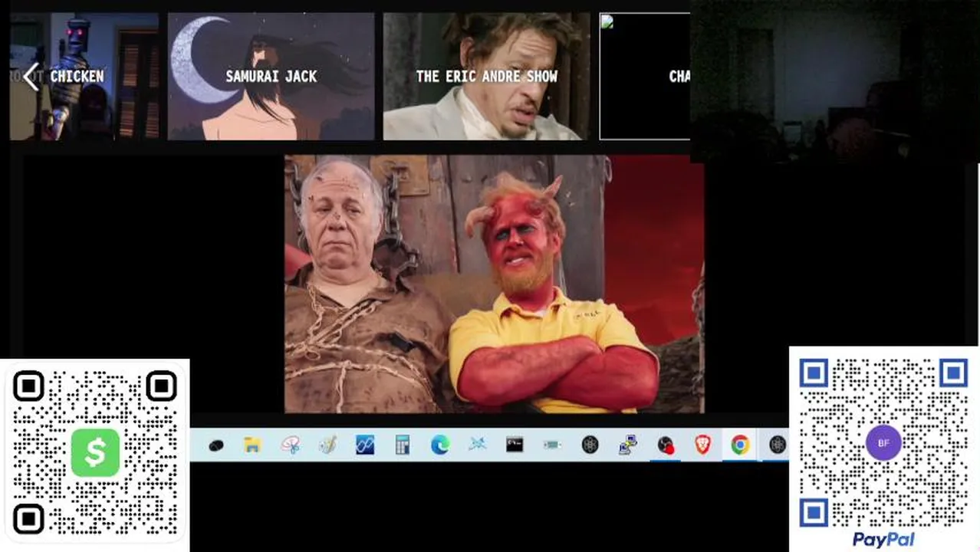This screenshot has width=980, height=552.
Task: Open OBS Studio (icon with red dot)
Action: [666, 445]
